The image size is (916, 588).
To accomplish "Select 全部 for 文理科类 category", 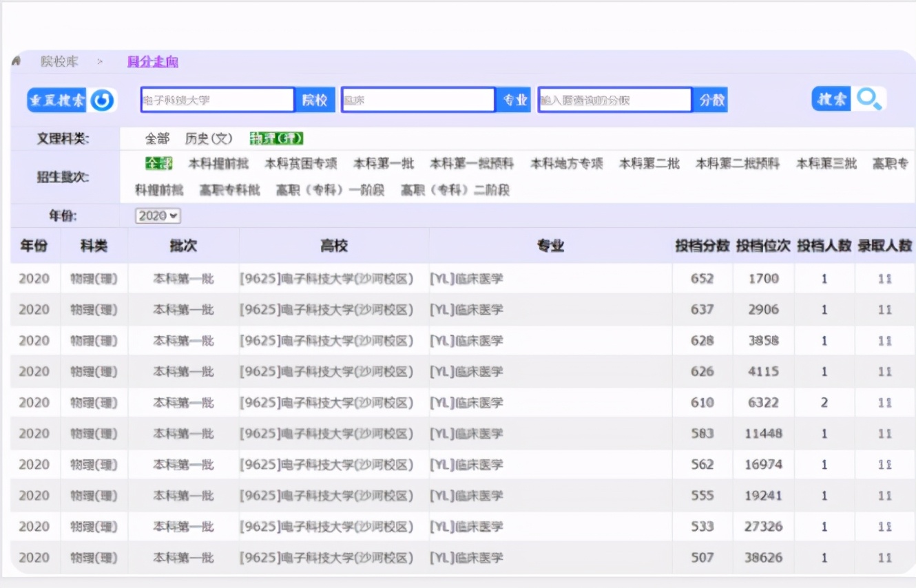I will 157,138.
